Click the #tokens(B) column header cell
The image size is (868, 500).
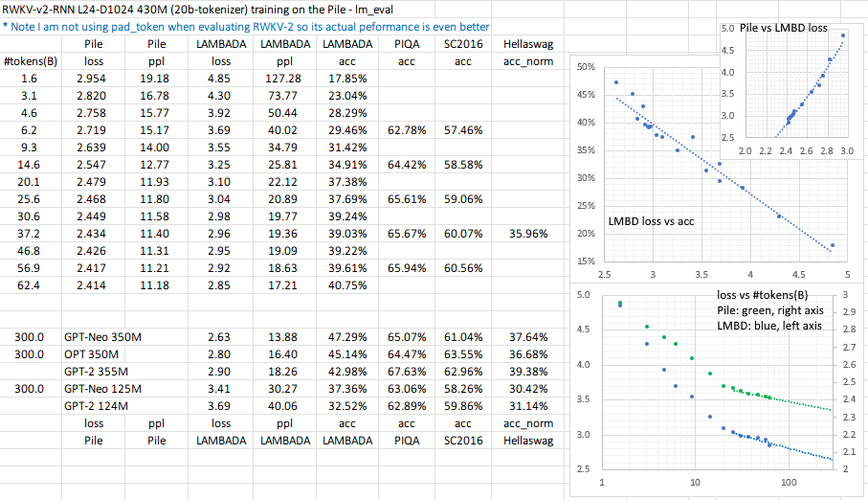(x=30, y=61)
